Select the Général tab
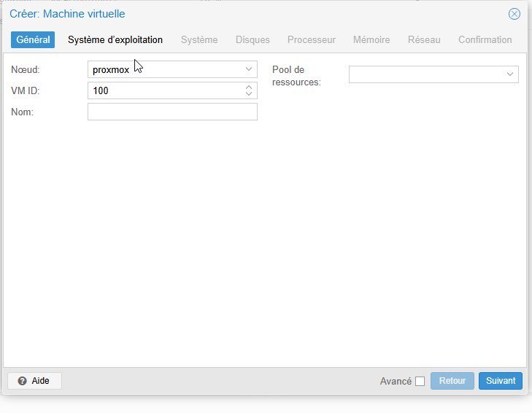Screen dimensions: 532x413 tap(33, 39)
